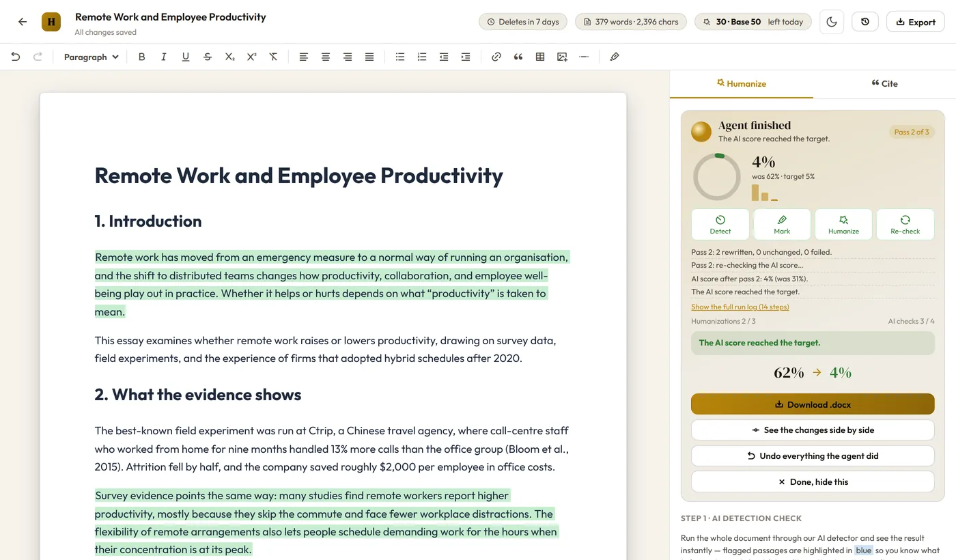The width and height of the screenshot is (956, 560).
Task: Undo the last edit
Action: pos(16,57)
